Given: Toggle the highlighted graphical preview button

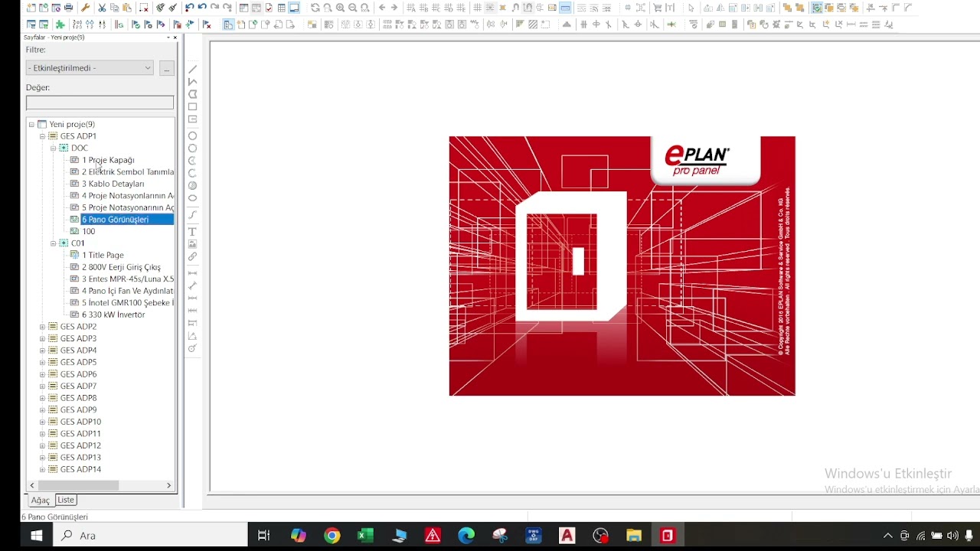Looking at the screenshot, I should 294,8.
